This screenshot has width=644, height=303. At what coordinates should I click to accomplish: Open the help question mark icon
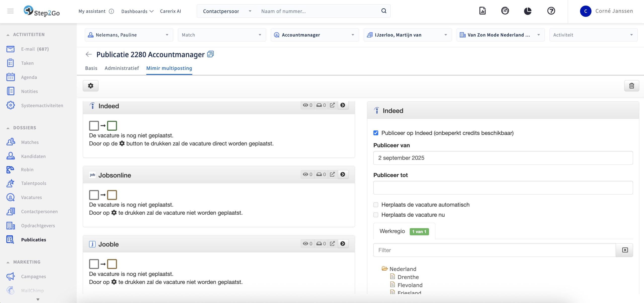tap(551, 11)
